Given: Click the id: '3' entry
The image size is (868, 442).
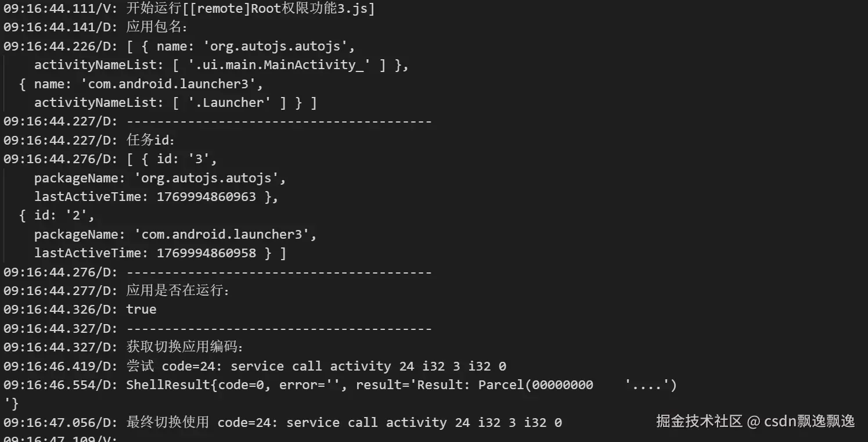Looking at the screenshot, I should coord(183,159).
